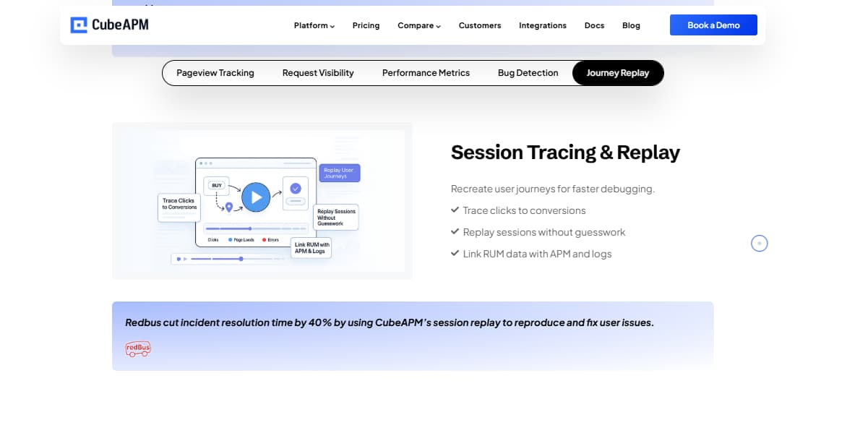Screen dimensions: 868x441
Task: Click the BUY element in the diagram
Action: 216,185
